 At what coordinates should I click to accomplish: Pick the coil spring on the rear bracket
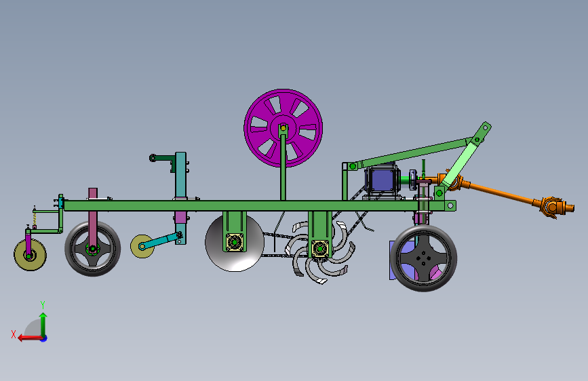tap(35, 219)
